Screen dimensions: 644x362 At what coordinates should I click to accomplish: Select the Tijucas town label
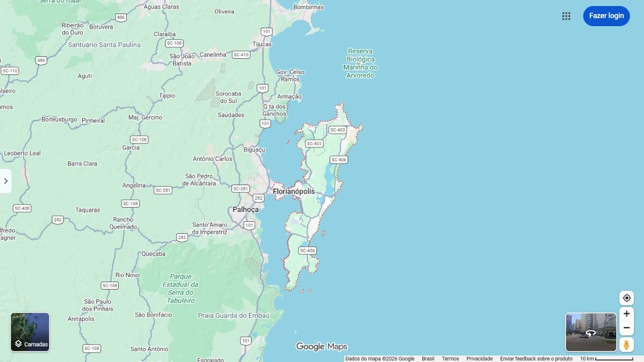click(x=262, y=44)
